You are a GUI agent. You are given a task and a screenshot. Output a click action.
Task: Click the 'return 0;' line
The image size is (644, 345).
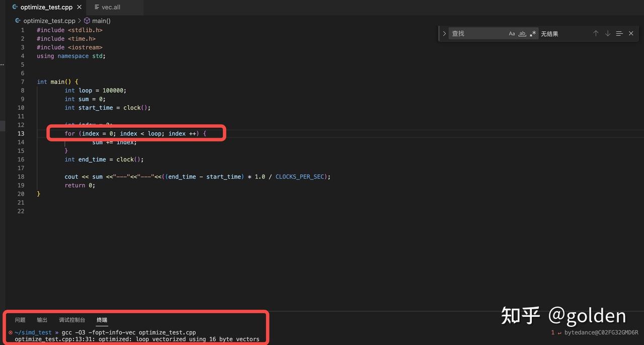[80, 185]
